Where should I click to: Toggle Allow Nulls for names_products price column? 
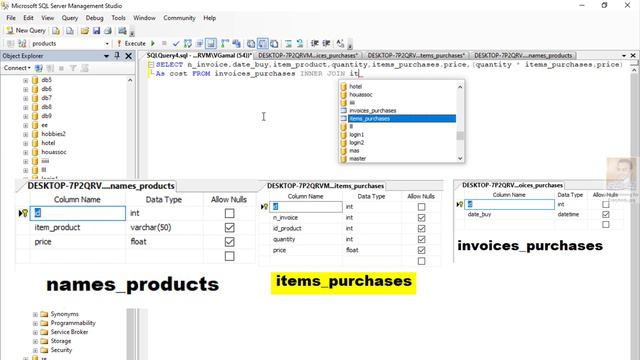click(x=229, y=242)
